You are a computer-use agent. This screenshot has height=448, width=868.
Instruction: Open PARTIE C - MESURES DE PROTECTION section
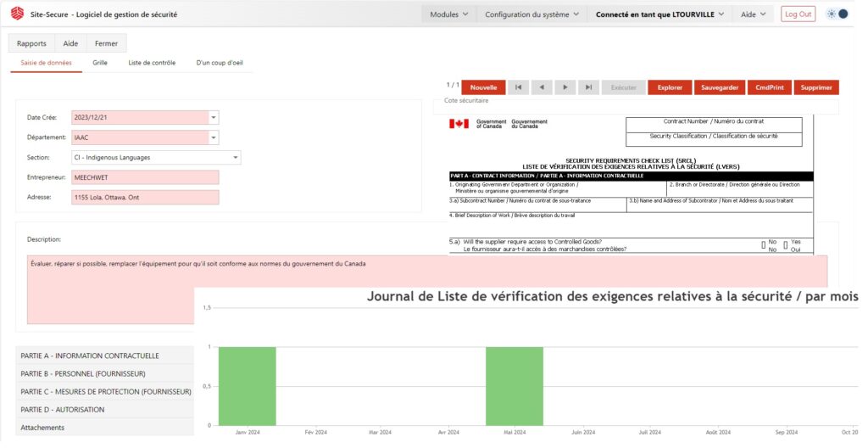105,391
